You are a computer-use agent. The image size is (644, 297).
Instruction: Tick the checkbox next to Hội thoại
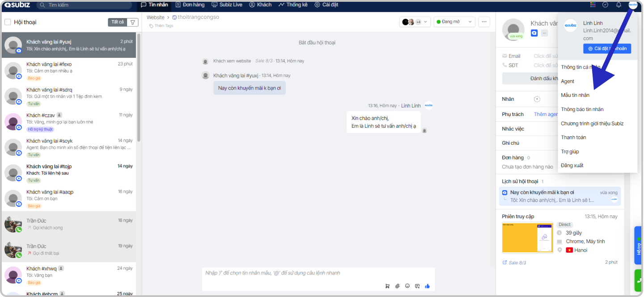(8, 22)
